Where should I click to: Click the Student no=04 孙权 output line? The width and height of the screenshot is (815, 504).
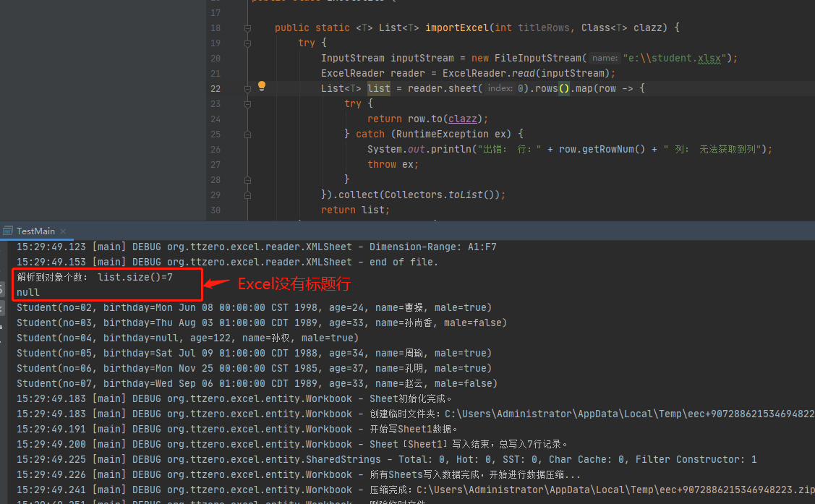coord(187,338)
